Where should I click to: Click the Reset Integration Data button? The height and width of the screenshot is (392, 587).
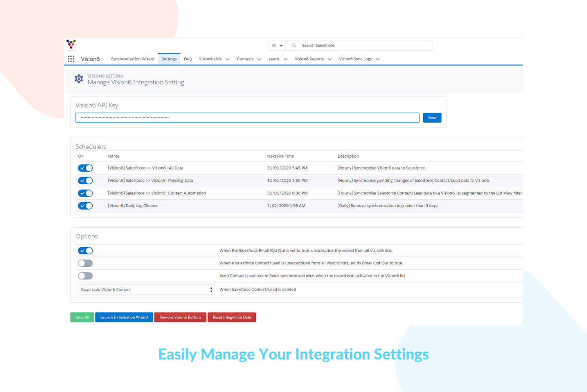(x=232, y=317)
